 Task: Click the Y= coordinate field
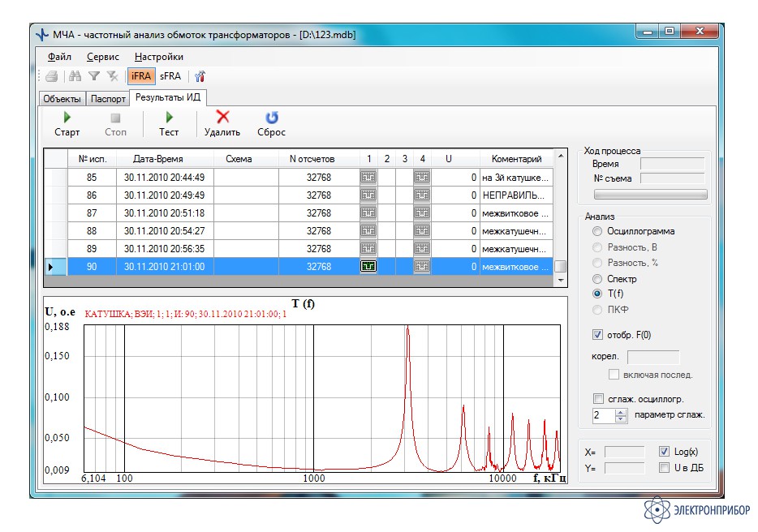click(625, 468)
